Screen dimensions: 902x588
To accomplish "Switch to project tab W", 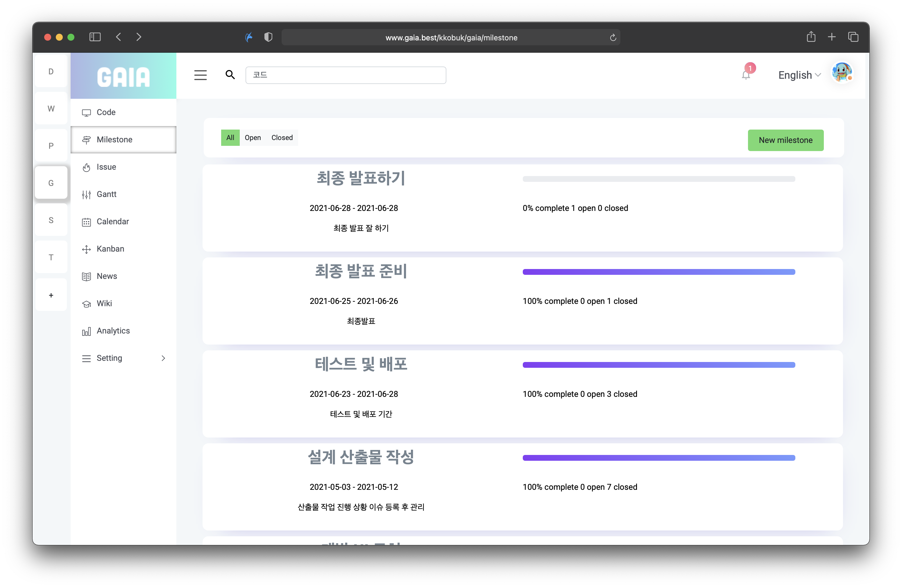I will (51, 109).
